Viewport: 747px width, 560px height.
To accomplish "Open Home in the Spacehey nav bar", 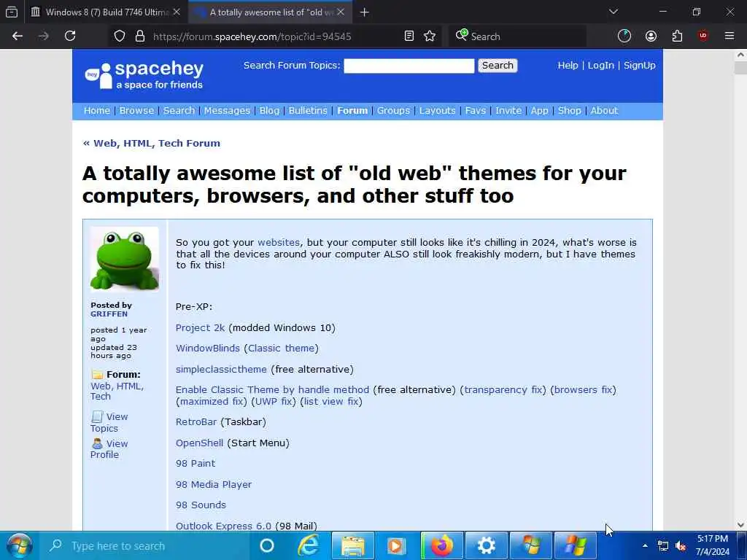I will [97, 111].
